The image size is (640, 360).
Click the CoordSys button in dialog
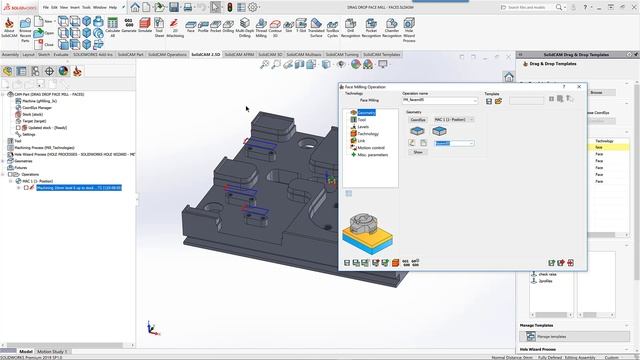point(418,120)
